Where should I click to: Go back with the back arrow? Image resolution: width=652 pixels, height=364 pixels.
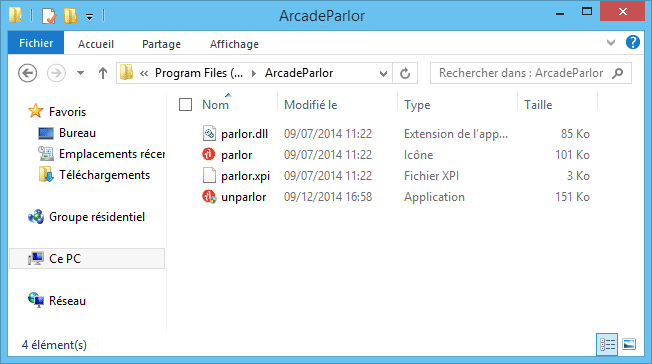pyautogui.click(x=27, y=73)
